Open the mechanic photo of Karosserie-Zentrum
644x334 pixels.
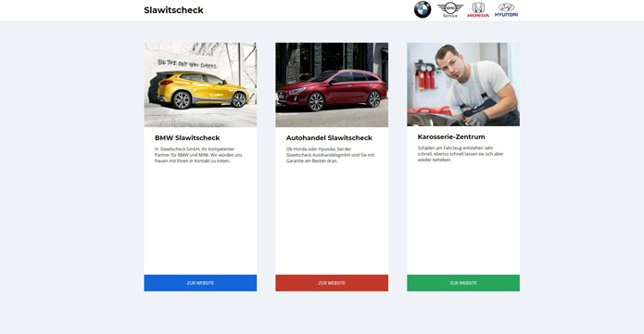[x=463, y=84]
